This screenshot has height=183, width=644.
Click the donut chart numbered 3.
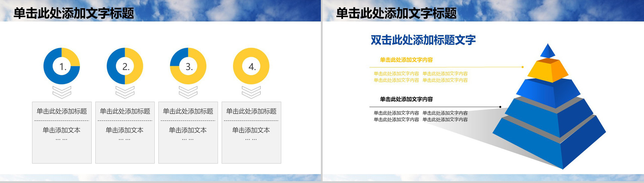188,66
